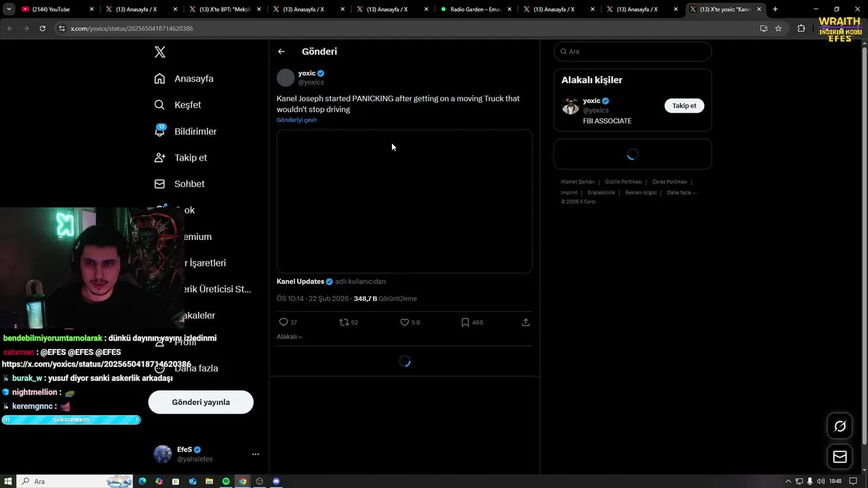Click the Ara search field on X

(x=633, y=52)
